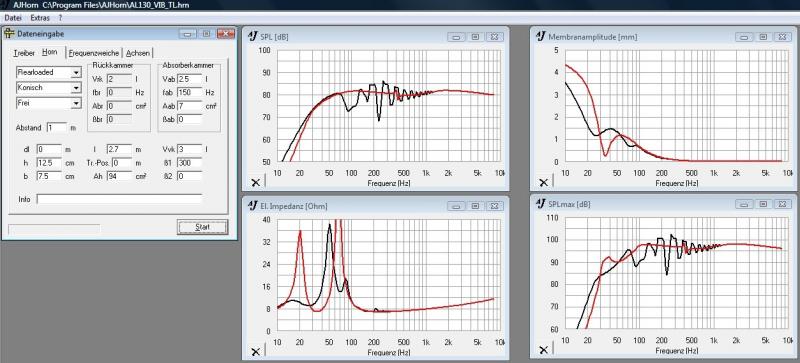Click the Info text field
The width and height of the screenshot is (800, 363).
tap(119, 199)
